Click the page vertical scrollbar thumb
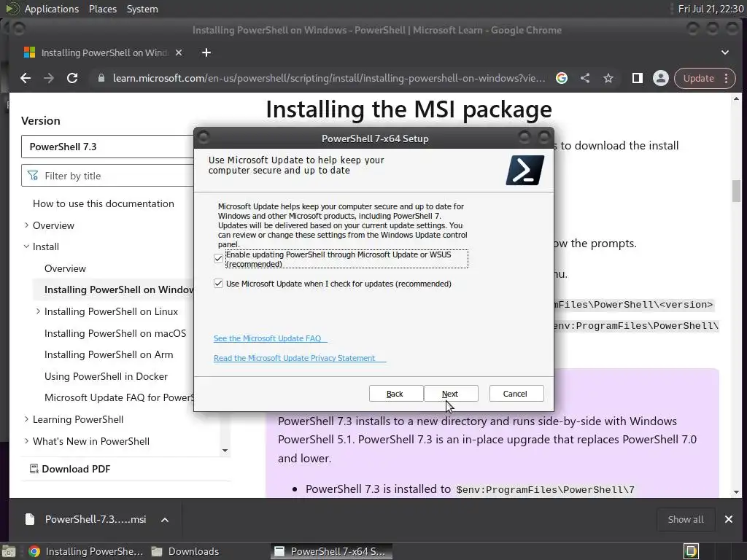The image size is (747, 560). pyautogui.click(x=737, y=190)
